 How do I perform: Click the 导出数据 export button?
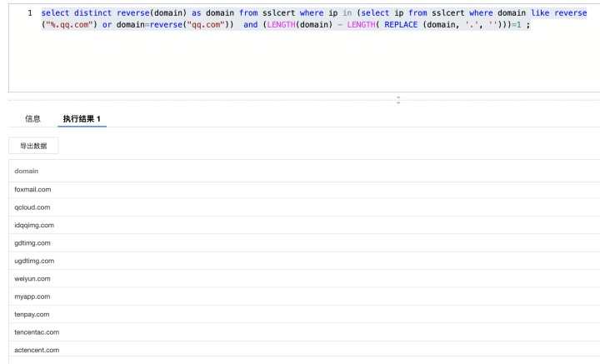33,146
